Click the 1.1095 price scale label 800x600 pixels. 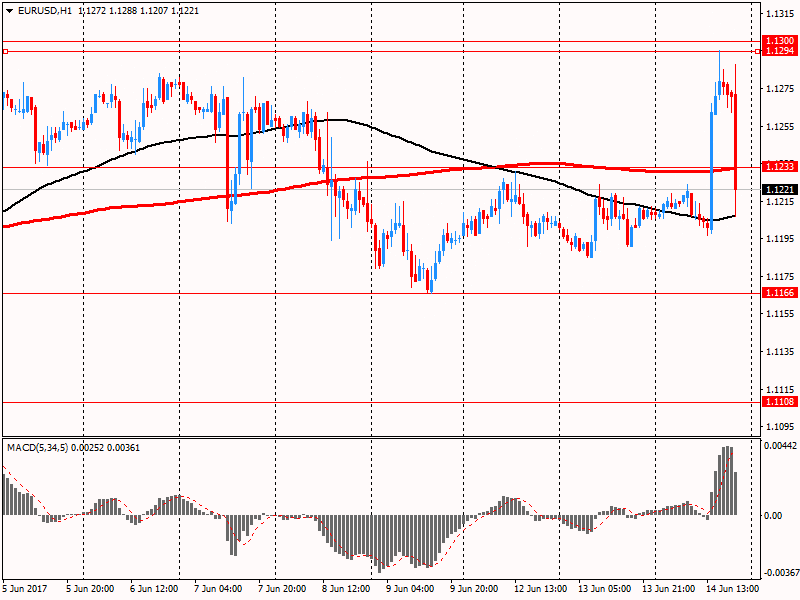780,426
